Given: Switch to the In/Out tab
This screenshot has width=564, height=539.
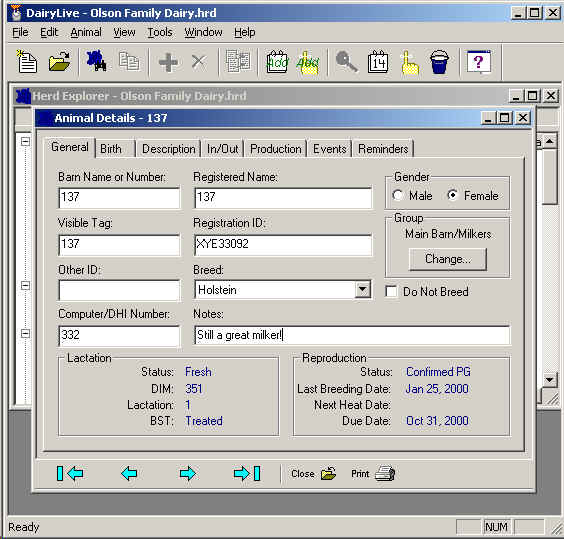Looking at the screenshot, I should point(222,149).
